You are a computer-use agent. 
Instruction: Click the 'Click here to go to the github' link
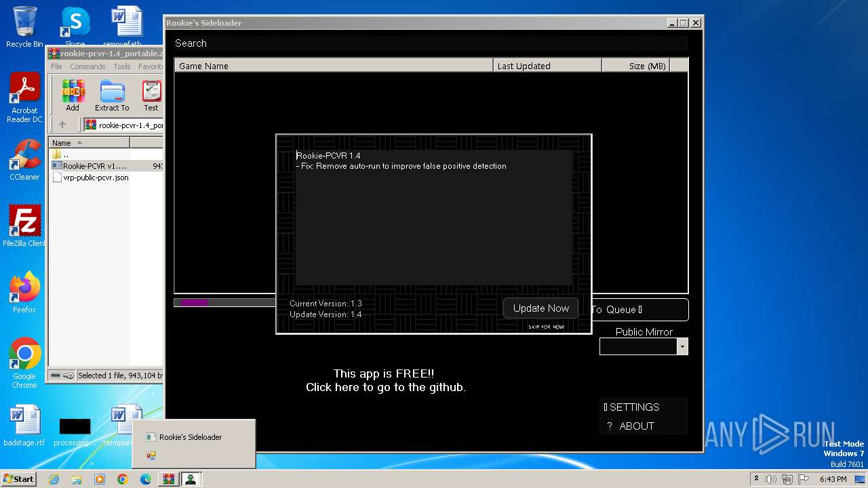(385, 388)
